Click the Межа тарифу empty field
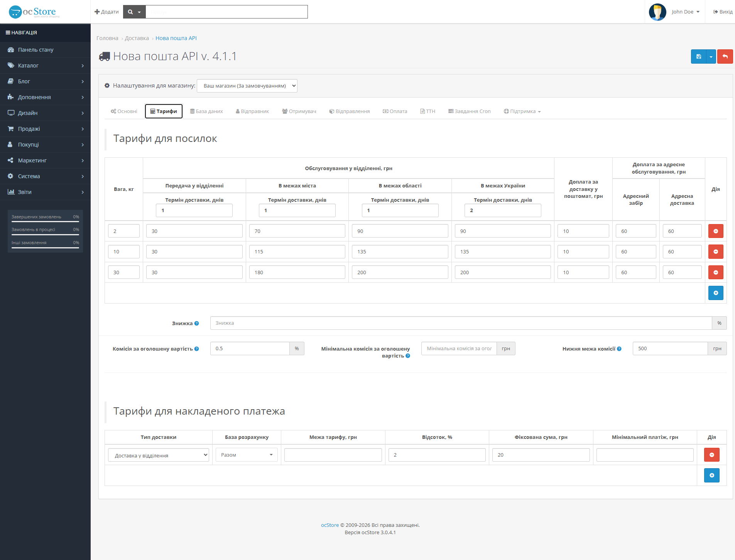Viewport: 735px width, 560px height. coord(333,455)
